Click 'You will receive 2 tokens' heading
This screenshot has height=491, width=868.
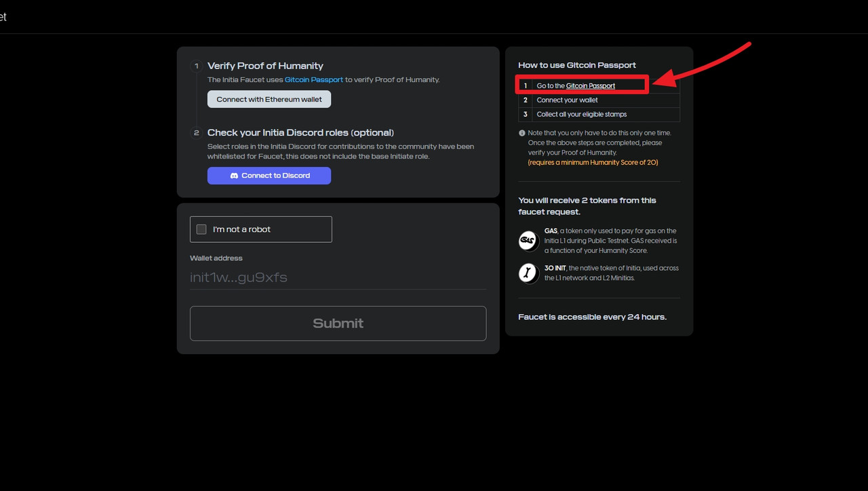click(x=587, y=206)
